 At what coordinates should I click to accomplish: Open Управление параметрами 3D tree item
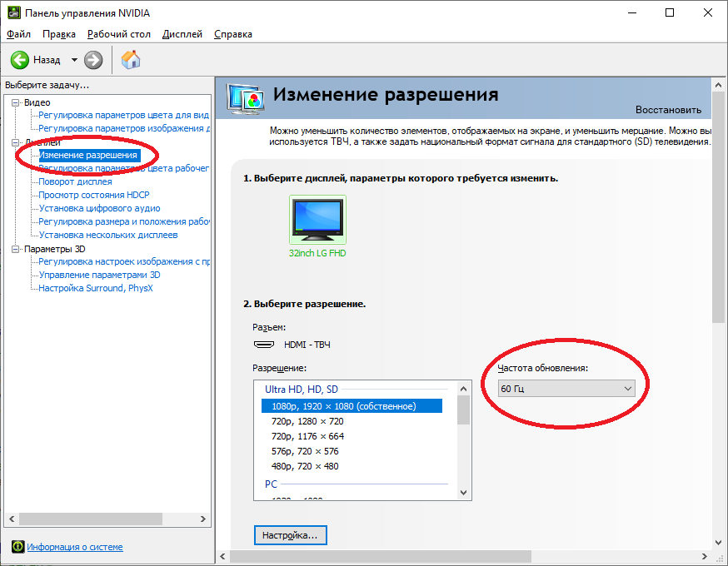(99, 275)
